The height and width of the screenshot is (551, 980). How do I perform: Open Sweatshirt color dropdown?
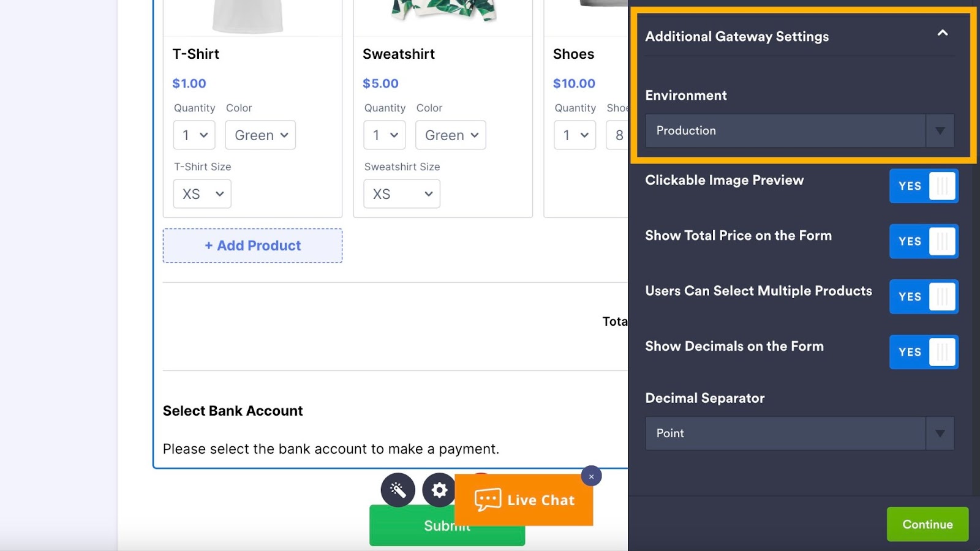pos(450,135)
